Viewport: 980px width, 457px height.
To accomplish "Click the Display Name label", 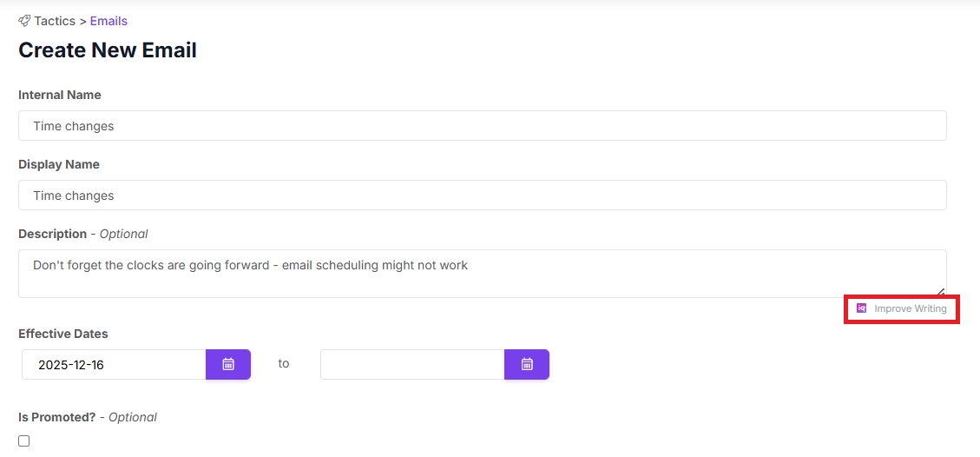I will [x=59, y=164].
